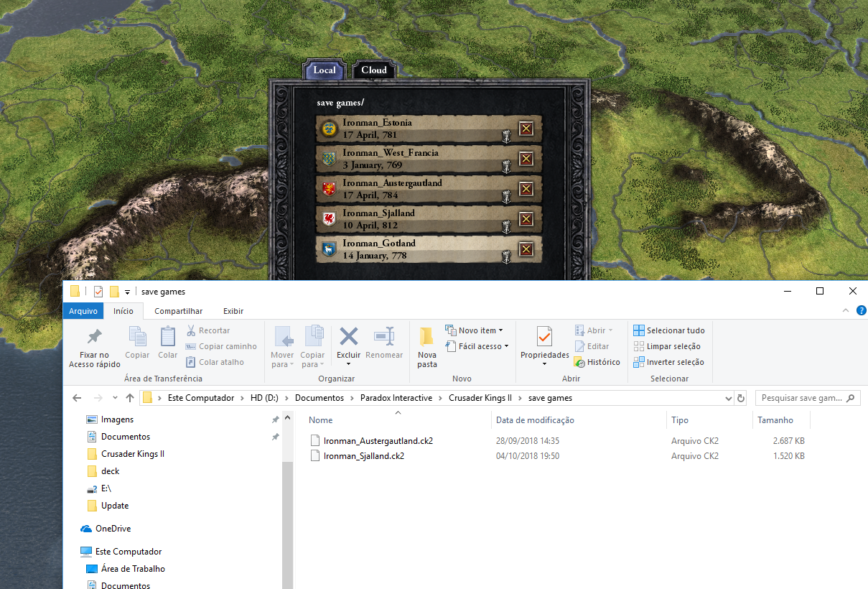Delete the Ironman_West_Francia save game

(526, 159)
